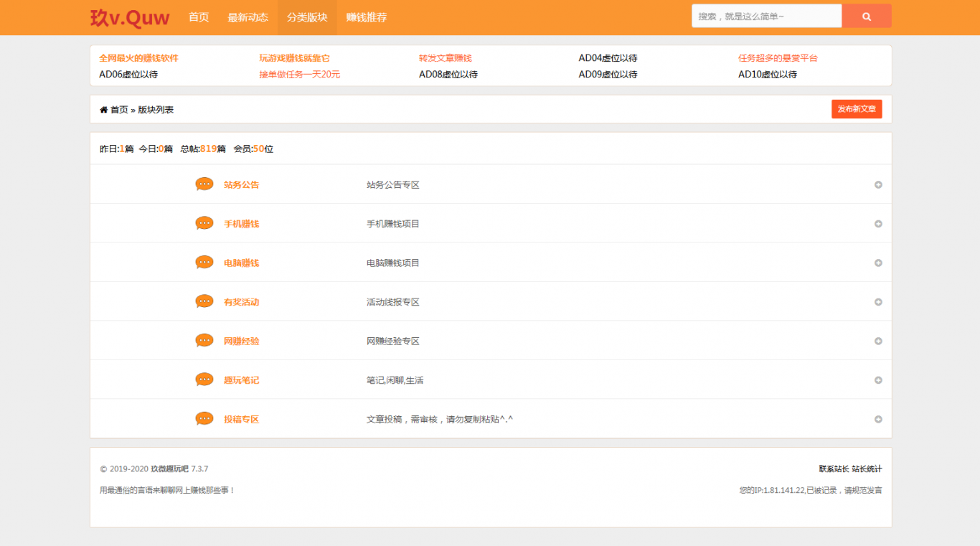Image resolution: width=980 pixels, height=546 pixels.
Task: Open the 任务超多的悬赏平台 link
Action: [778, 58]
